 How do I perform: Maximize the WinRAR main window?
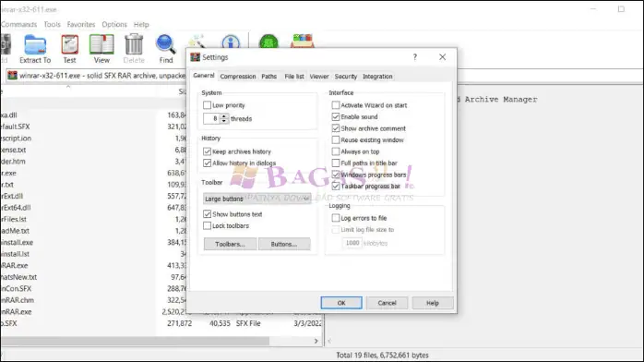pyautogui.click(x=621, y=9)
